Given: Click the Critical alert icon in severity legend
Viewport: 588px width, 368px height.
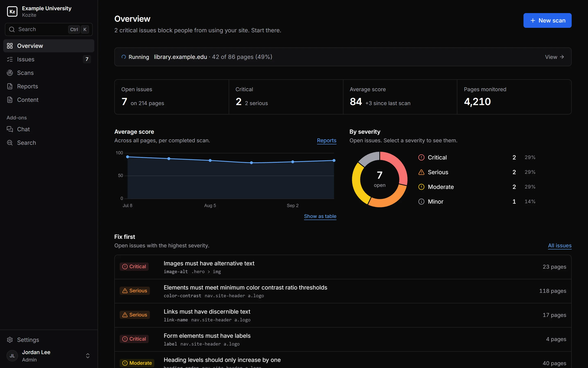Looking at the screenshot, I should (421, 157).
